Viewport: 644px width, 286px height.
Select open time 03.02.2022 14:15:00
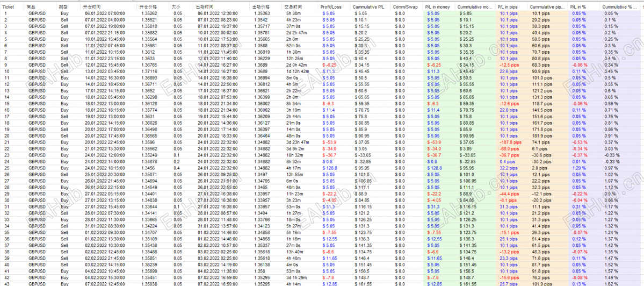105,264
